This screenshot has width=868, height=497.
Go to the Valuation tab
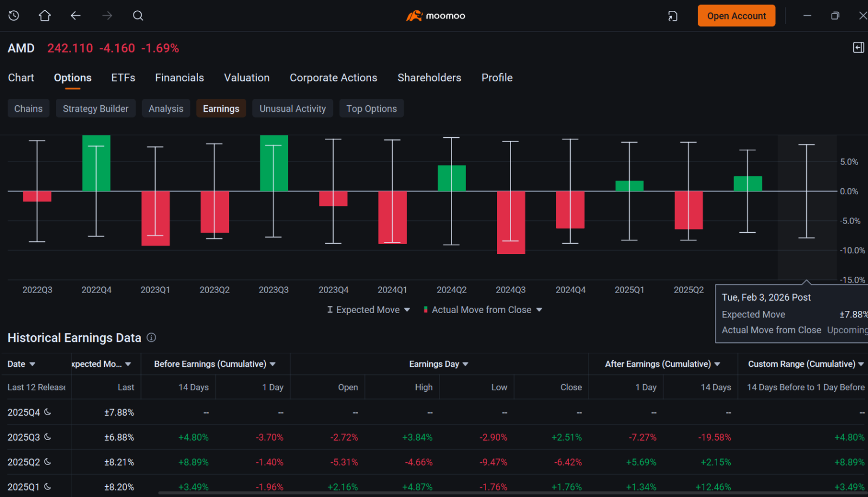tap(247, 78)
